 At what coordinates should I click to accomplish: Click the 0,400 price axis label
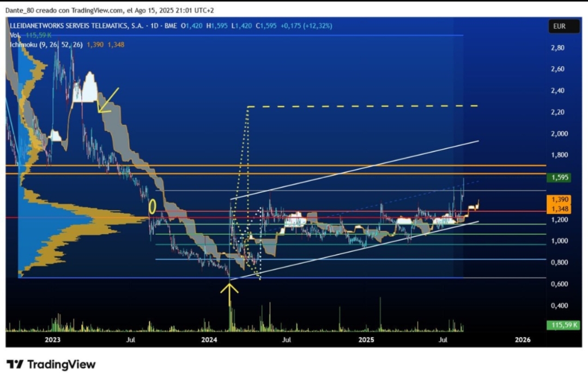(x=559, y=306)
